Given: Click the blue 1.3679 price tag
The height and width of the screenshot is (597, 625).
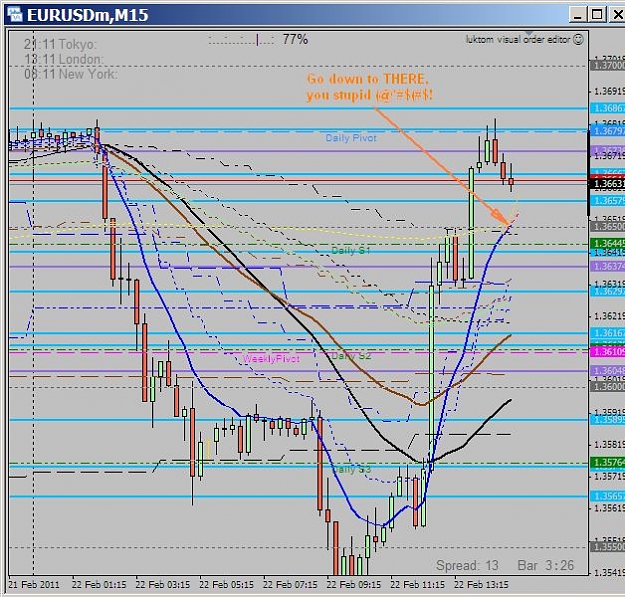Looking at the screenshot, I should 607,131.
